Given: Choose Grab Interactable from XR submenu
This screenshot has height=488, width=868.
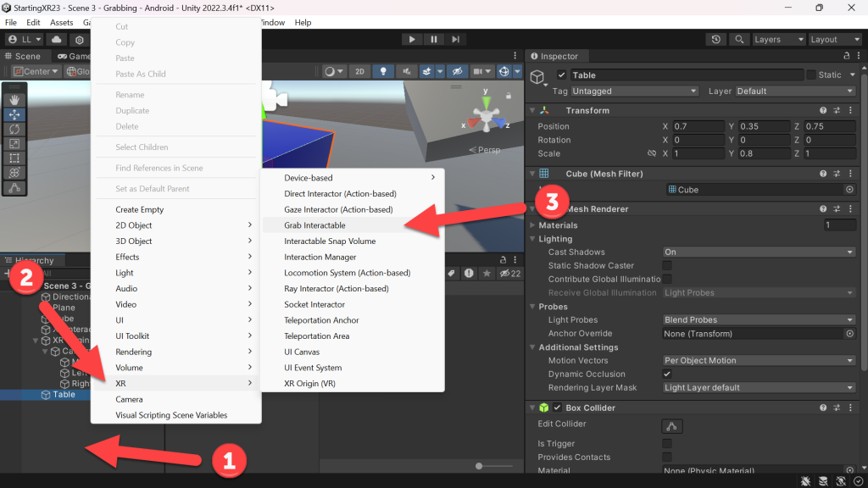Looking at the screenshot, I should point(353,225).
